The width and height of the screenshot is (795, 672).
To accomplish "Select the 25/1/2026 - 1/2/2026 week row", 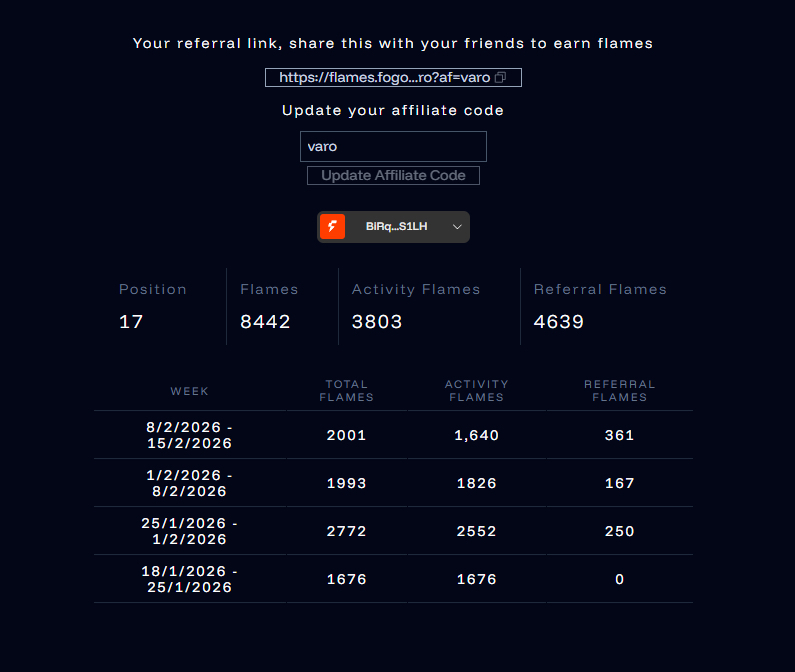I will [190, 531].
